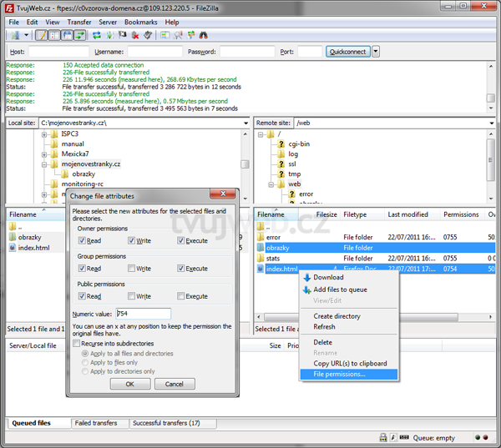Viewport: 501px width, 448px height.
Task: Uncheck Group permissions Execute checkbox
Action: click(x=181, y=269)
